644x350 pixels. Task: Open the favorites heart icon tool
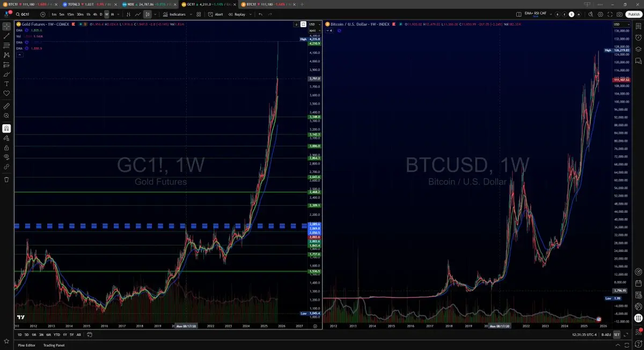(6, 93)
